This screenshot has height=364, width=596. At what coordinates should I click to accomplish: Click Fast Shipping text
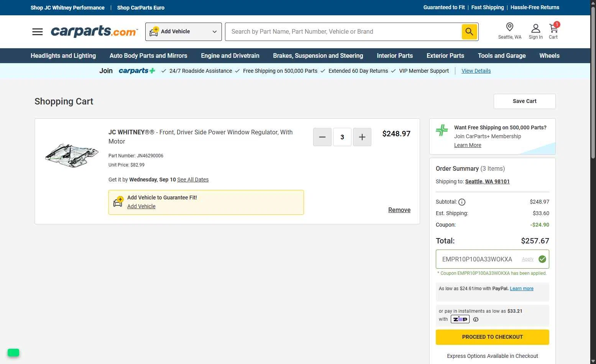point(488,7)
